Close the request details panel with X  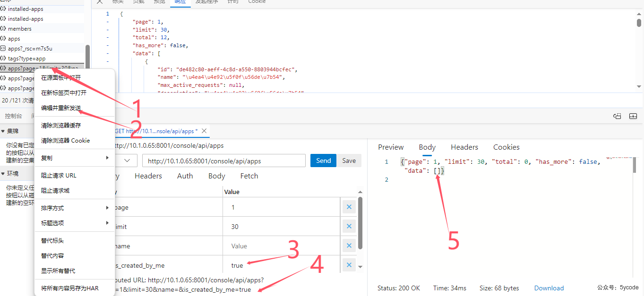click(100, 1)
